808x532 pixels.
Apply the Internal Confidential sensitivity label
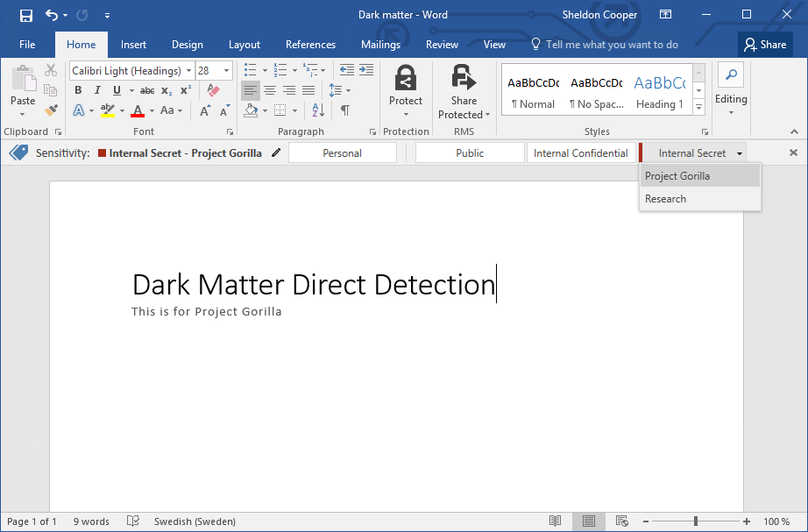click(580, 153)
